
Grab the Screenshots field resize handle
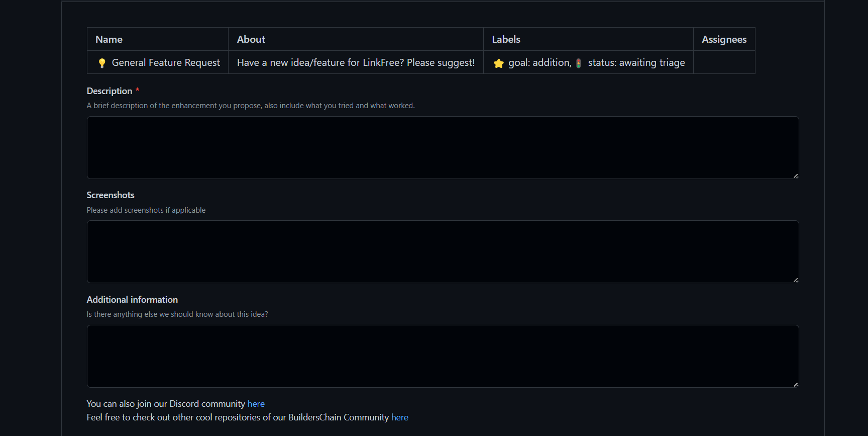click(x=796, y=280)
